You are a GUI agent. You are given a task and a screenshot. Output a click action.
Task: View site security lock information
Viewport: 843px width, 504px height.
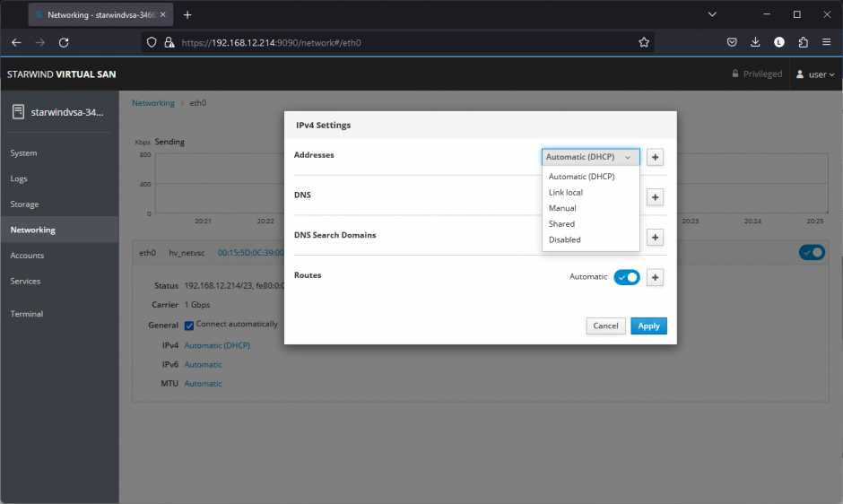pos(169,42)
